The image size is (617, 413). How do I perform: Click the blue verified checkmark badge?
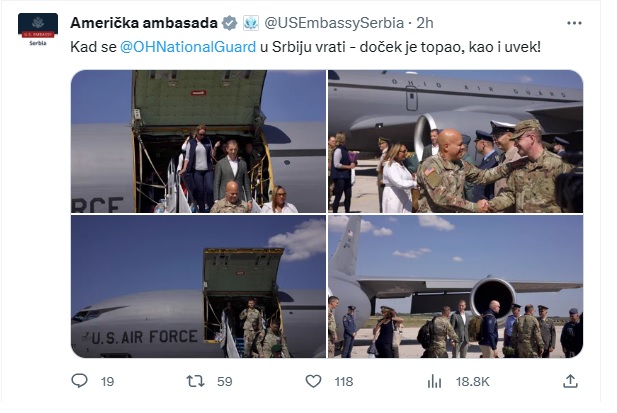(x=229, y=23)
